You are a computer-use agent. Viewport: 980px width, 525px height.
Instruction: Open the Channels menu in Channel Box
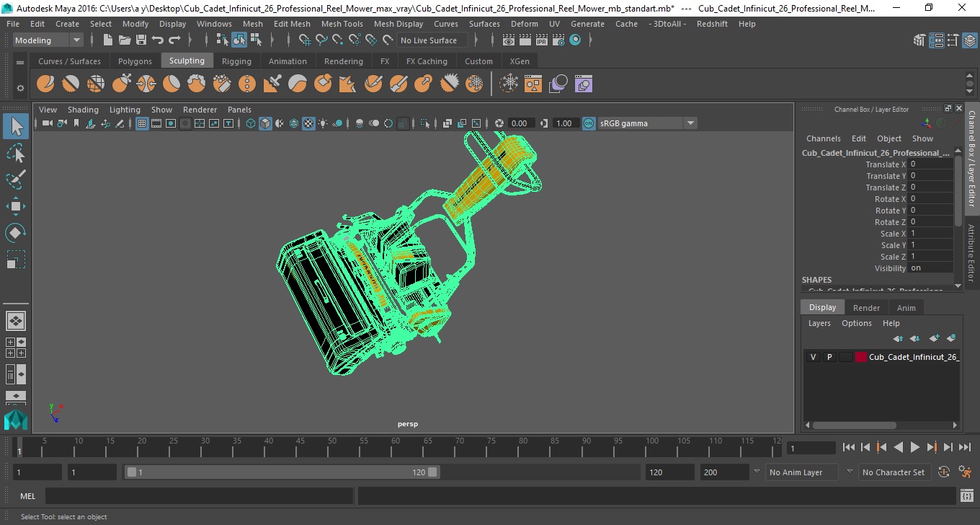click(823, 138)
